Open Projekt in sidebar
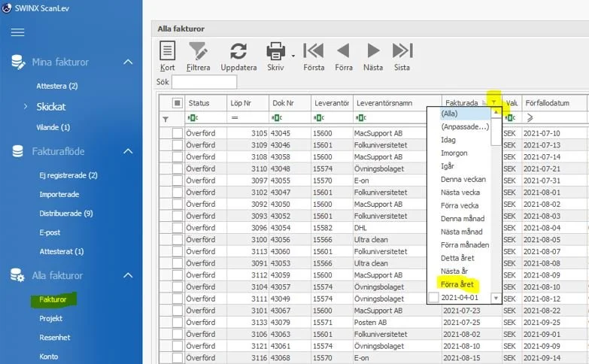Viewport: 589px width, 364px height. point(50,319)
